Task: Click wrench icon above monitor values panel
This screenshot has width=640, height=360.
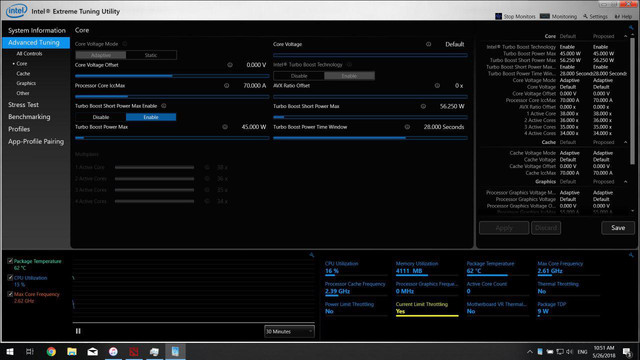Action: tap(631, 255)
